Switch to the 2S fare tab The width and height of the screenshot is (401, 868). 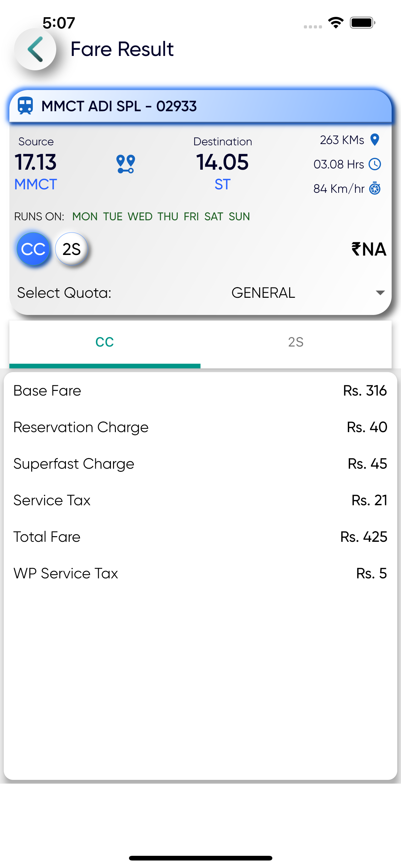(x=296, y=342)
